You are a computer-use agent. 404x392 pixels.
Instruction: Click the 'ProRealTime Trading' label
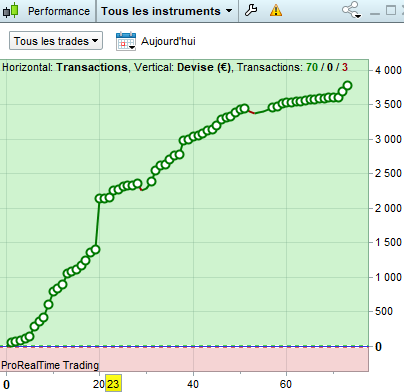pos(50,365)
